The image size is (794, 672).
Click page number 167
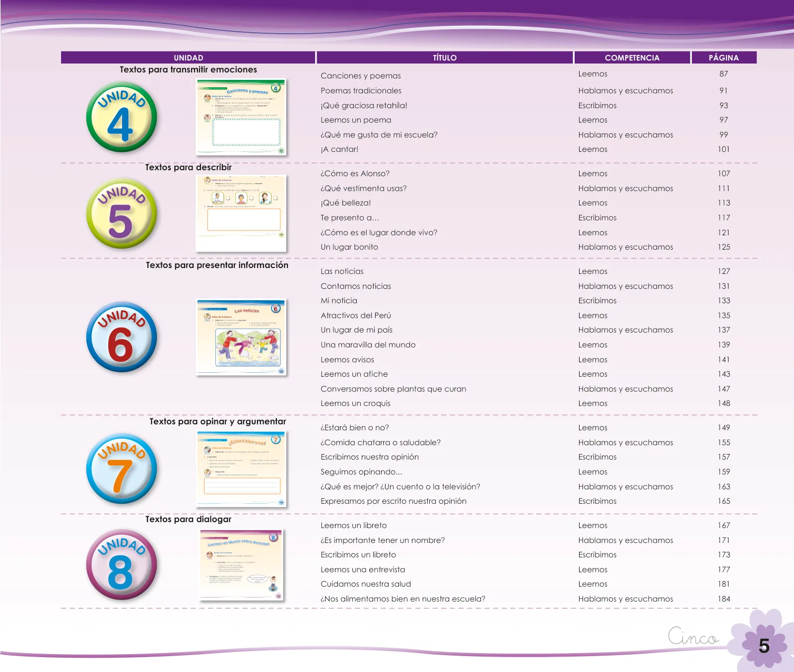tap(724, 526)
